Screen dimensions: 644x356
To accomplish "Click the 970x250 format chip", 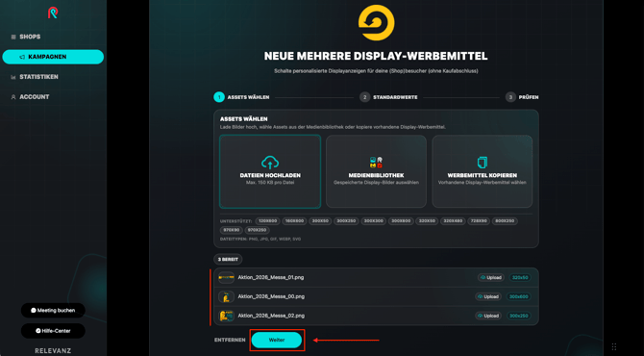I will coord(257,230).
